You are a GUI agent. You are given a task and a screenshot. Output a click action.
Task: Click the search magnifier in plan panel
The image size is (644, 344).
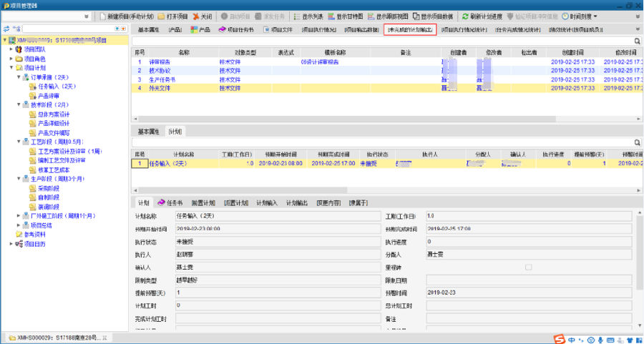tap(637, 142)
